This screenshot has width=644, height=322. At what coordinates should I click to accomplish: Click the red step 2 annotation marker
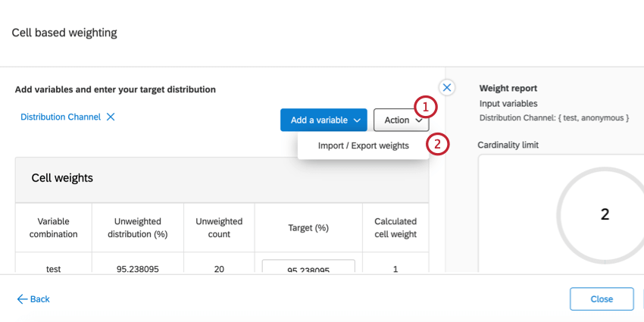[436, 144]
